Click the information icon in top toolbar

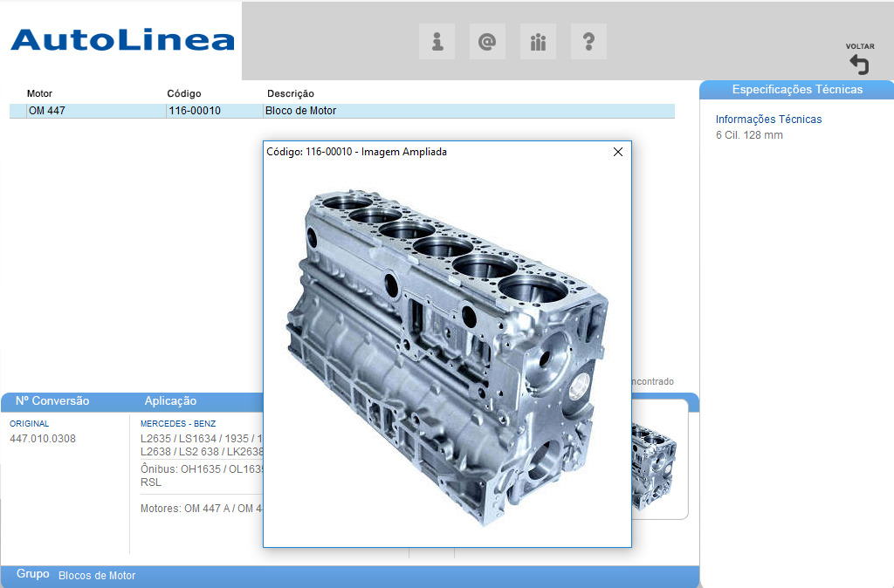[437, 42]
